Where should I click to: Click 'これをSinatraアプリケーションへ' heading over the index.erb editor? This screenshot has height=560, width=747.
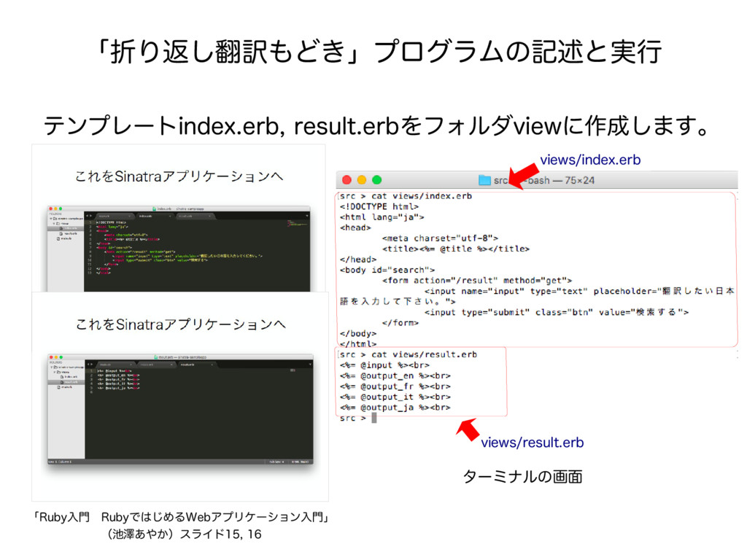click(x=179, y=176)
